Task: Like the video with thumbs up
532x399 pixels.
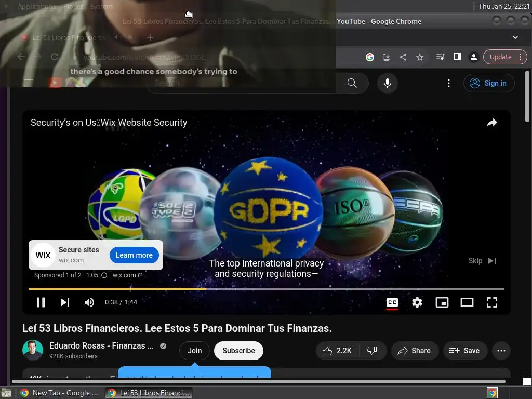Action: pyautogui.click(x=337, y=351)
